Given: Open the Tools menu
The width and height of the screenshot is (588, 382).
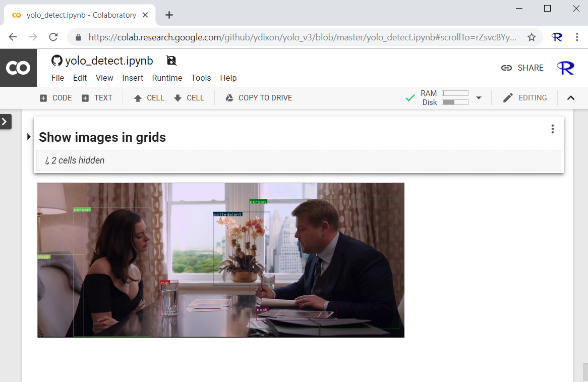Looking at the screenshot, I should 201,78.
